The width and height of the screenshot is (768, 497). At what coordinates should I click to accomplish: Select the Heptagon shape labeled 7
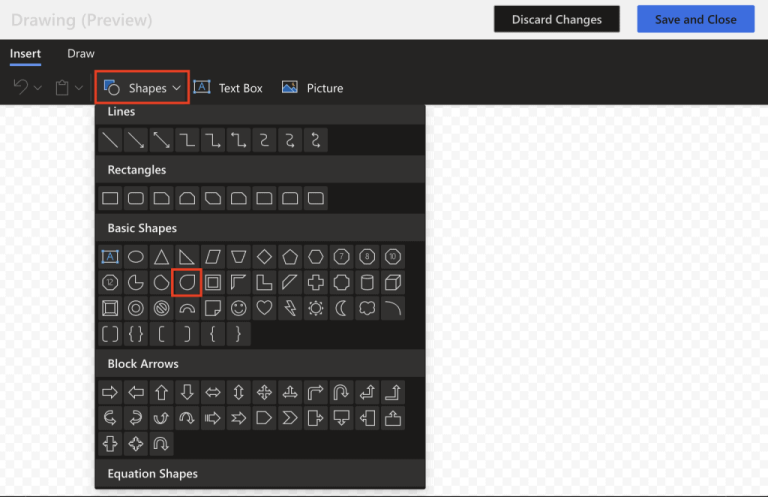coord(341,257)
